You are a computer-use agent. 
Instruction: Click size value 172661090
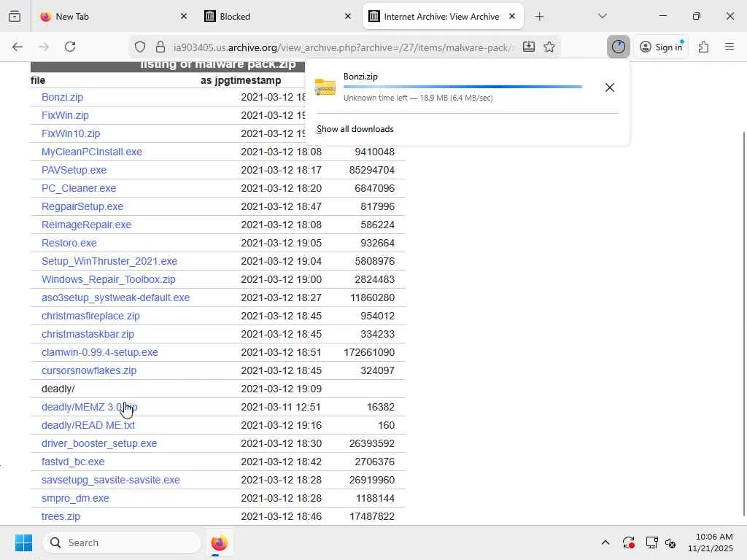tap(369, 352)
